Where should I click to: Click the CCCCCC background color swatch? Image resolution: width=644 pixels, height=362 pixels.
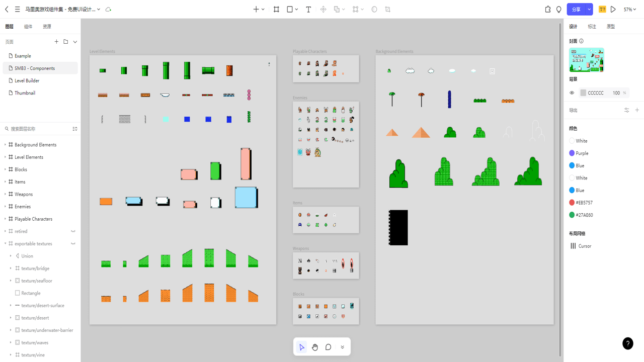click(583, 93)
